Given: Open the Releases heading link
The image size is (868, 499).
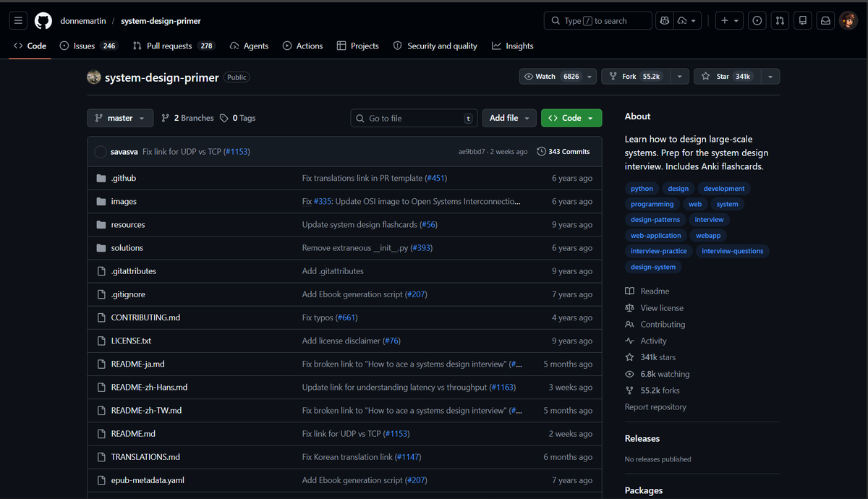Looking at the screenshot, I should (642, 438).
